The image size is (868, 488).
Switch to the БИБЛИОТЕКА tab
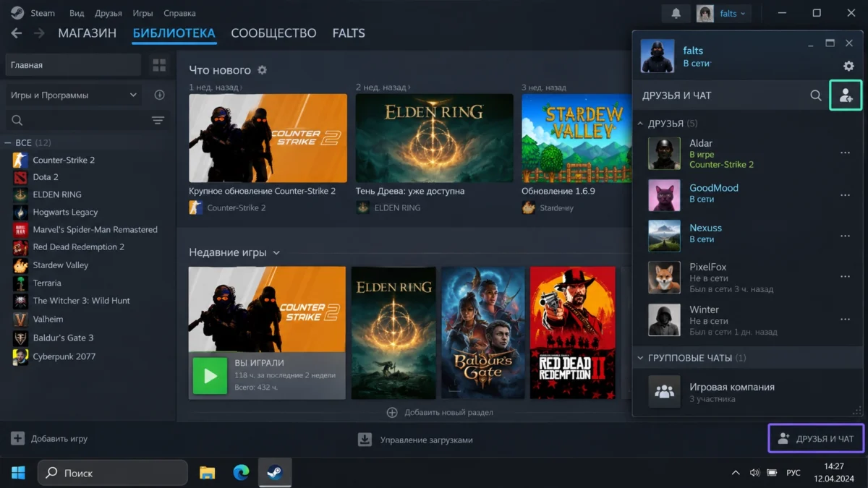click(x=174, y=33)
